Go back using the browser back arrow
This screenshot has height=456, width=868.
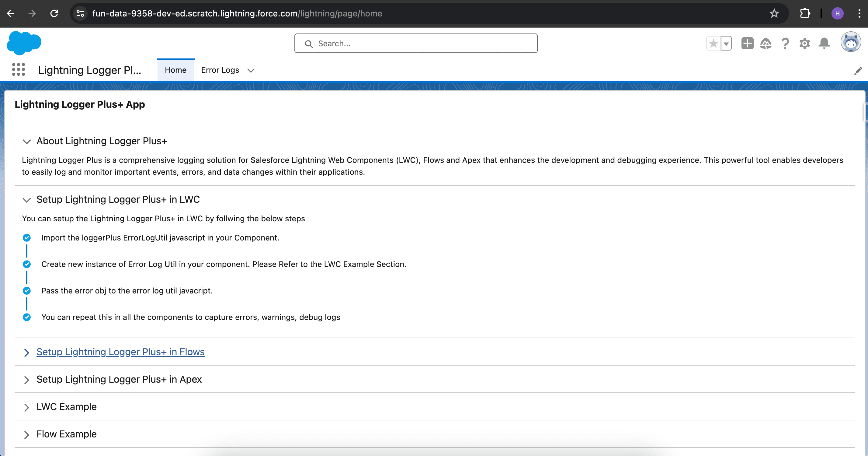[x=11, y=13]
